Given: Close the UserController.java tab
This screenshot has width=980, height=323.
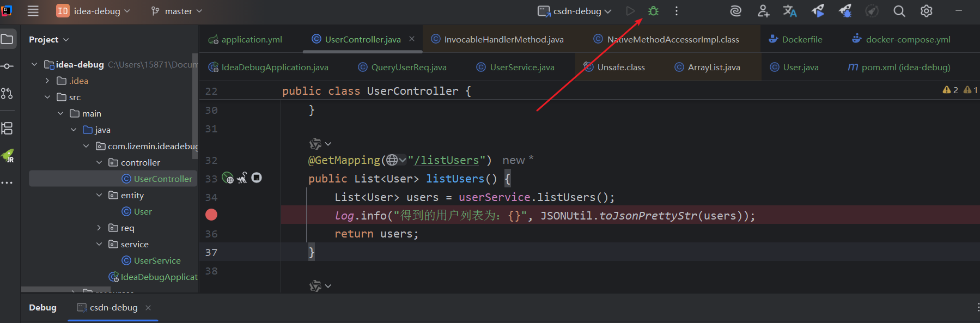Looking at the screenshot, I should (x=412, y=39).
